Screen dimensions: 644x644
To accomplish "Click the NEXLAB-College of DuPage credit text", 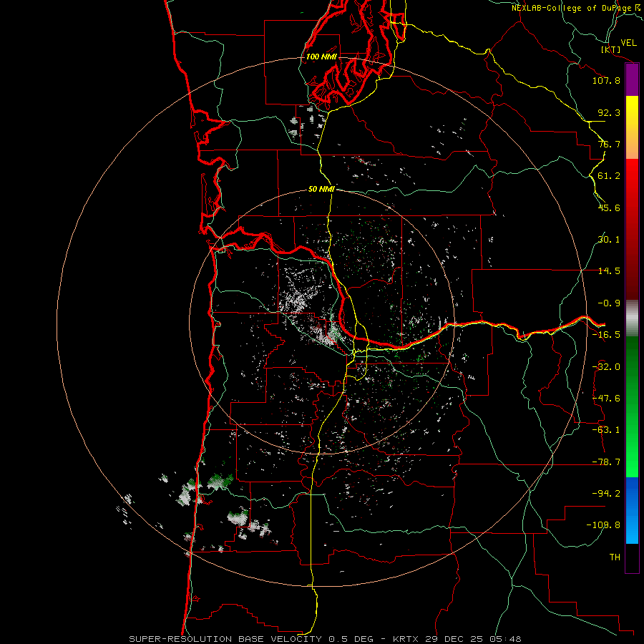I will (x=576, y=8).
